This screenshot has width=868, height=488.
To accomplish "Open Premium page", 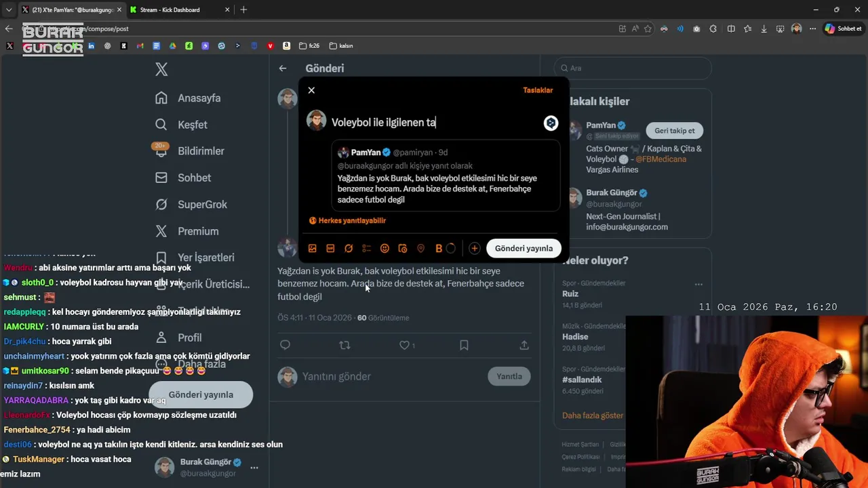I will coord(188,231).
